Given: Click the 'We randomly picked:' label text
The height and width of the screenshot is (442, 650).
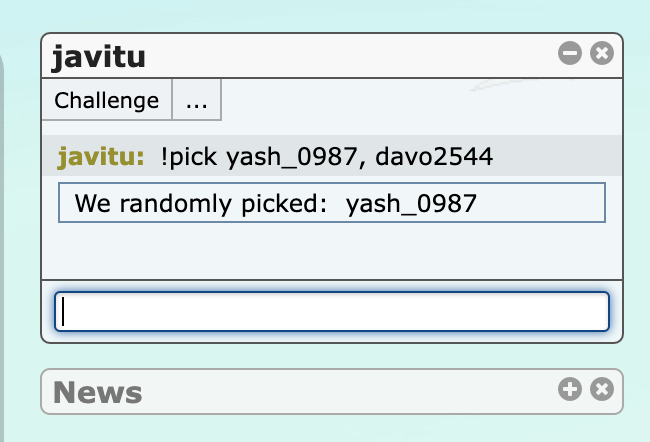Looking at the screenshot, I should tap(201, 204).
